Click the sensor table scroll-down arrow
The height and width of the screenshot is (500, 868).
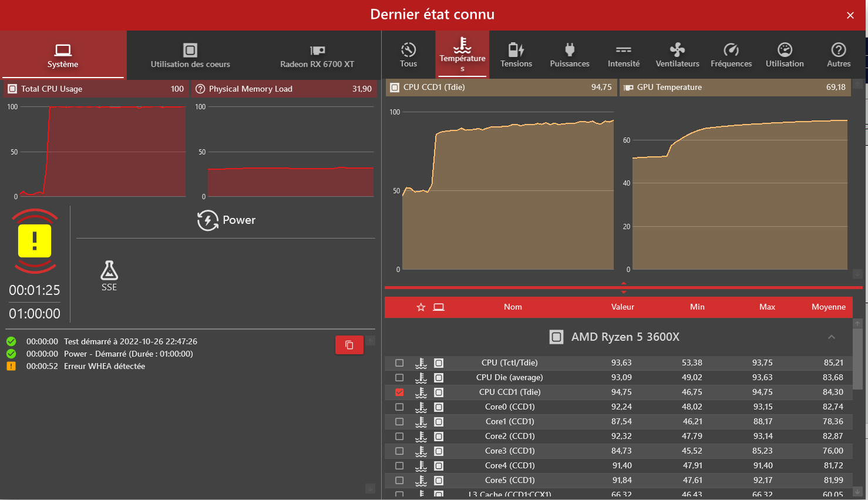857,491
